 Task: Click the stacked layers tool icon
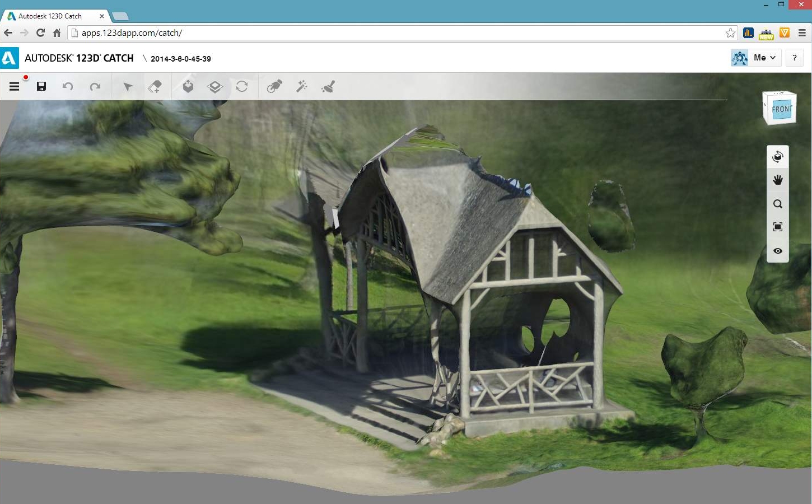(215, 87)
